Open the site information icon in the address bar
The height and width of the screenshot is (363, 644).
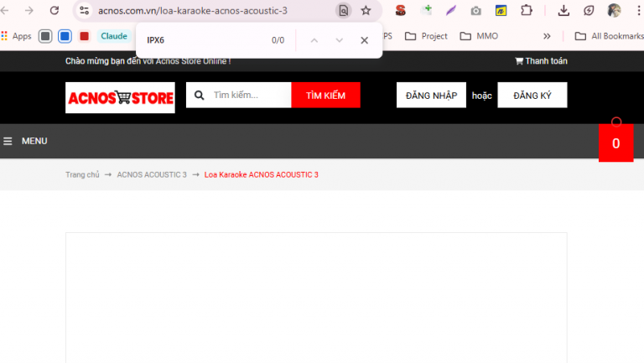84,11
